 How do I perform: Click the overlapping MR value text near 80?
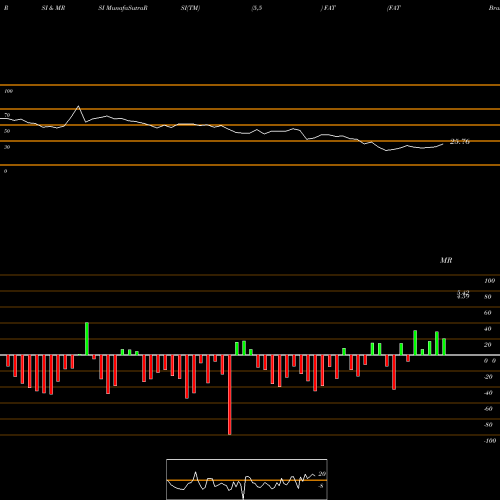click(x=463, y=294)
